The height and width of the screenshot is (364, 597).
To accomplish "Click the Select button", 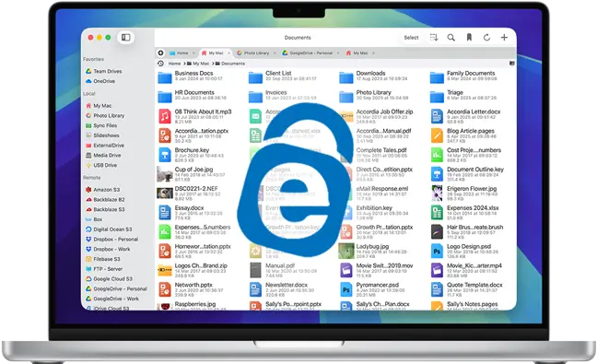I will (411, 37).
